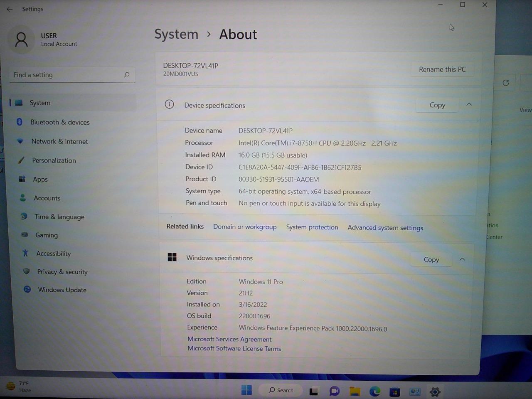Open Microsoft Store from the taskbar
Screen dimensions: 532x399
pos(394,392)
